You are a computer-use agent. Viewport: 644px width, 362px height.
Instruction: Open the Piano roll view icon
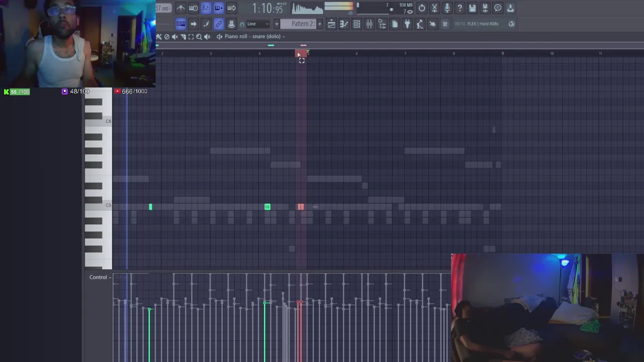pyautogui.click(x=344, y=24)
